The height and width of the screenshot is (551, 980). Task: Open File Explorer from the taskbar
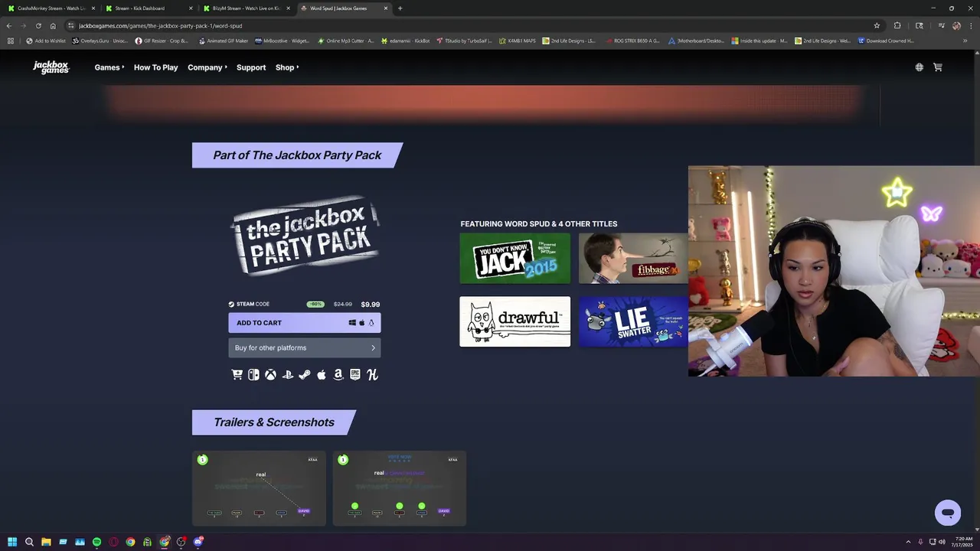click(x=46, y=542)
